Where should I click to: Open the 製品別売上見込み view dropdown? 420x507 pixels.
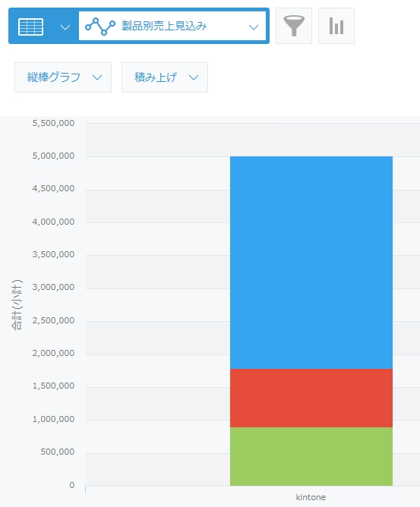tap(172, 27)
